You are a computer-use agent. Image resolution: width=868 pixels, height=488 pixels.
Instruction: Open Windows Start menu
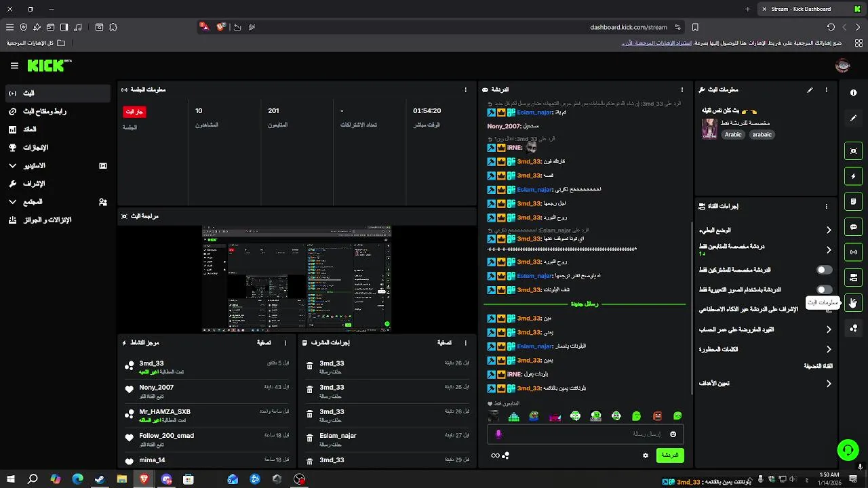tap(11, 479)
